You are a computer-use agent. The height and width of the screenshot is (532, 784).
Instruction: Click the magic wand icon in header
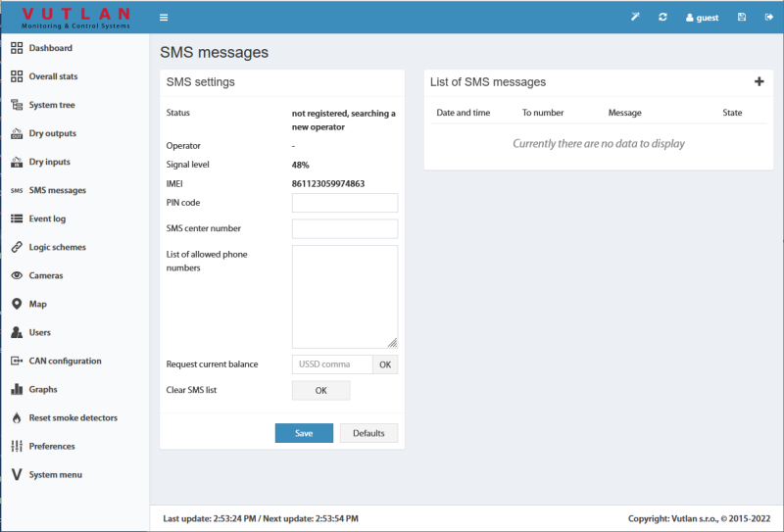pos(635,18)
